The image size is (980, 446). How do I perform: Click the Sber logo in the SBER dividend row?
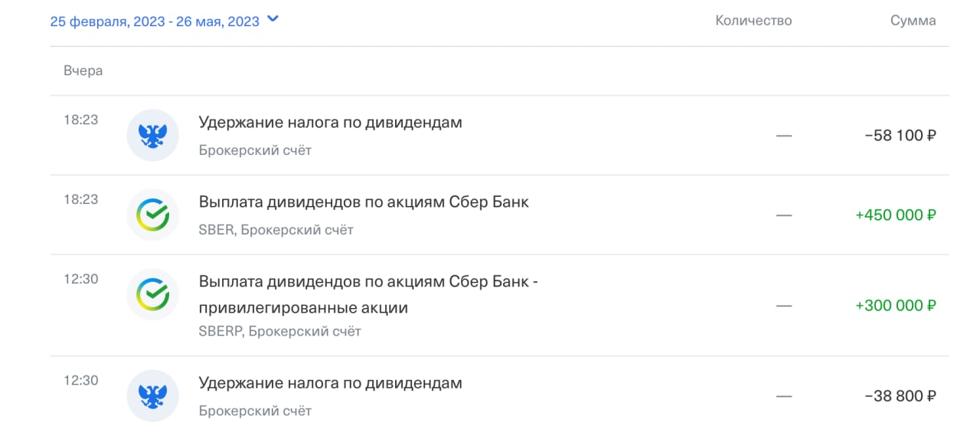(x=152, y=215)
